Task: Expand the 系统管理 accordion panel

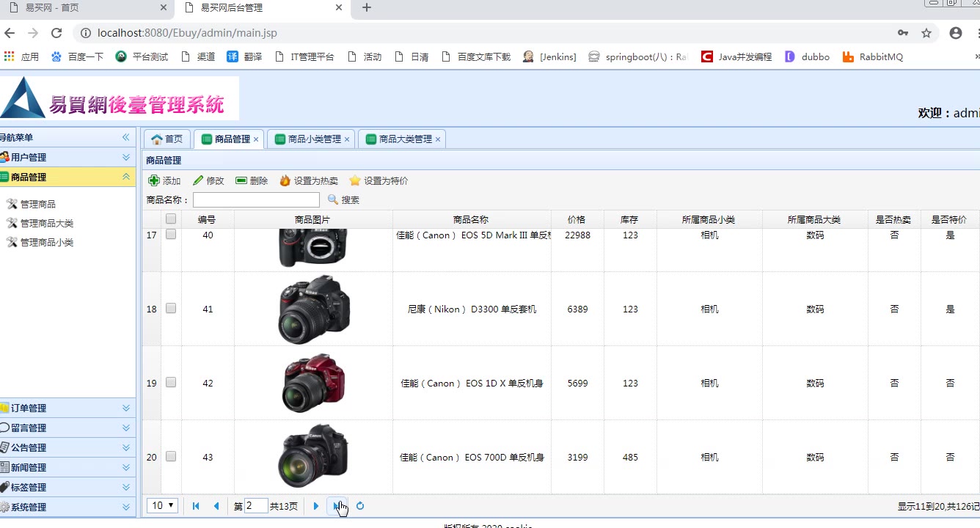Action: pos(67,507)
